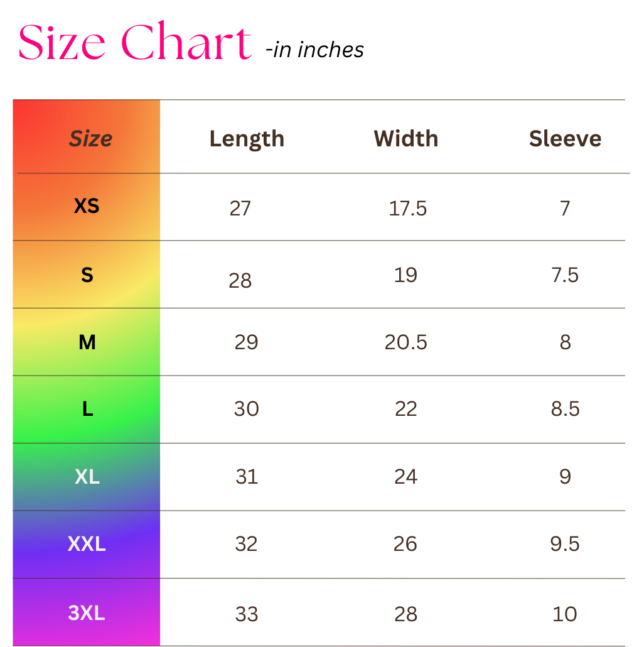The image size is (644, 647).
Task: Select the 3XL size label
Action: point(87,612)
